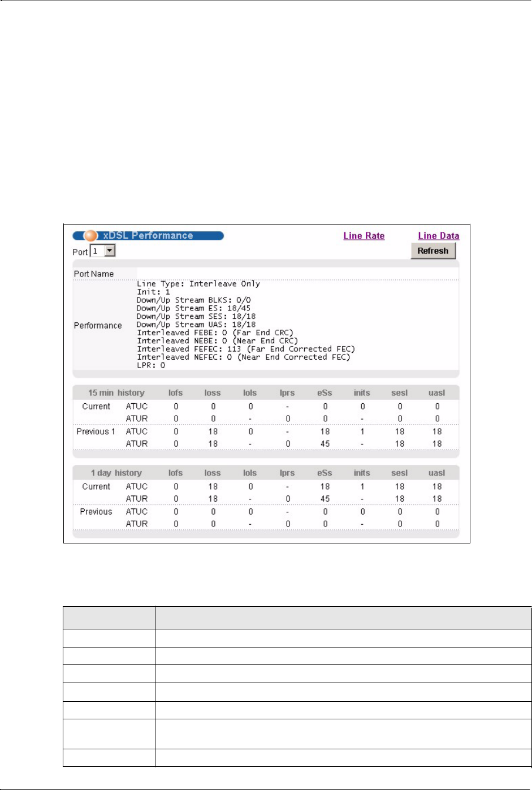The width and height of the screenshot is (532, 790).
Task: Click the orange xDSL Performance orb icon
Action: [90, 236]
